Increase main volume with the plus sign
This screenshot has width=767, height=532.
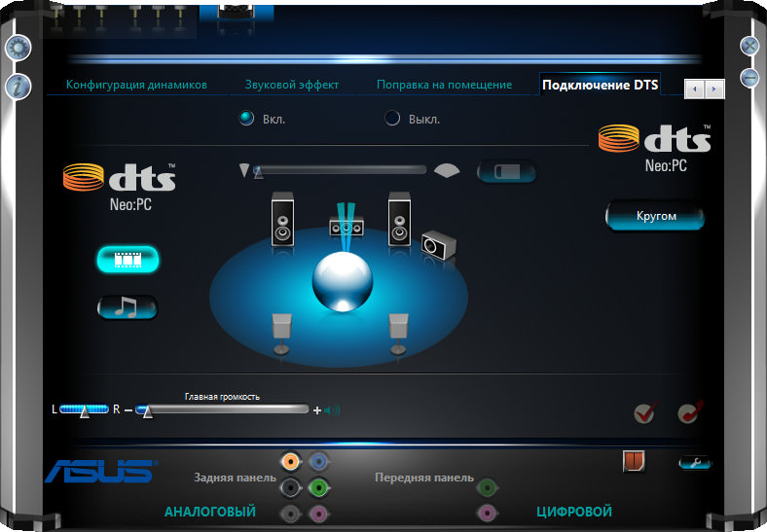(x=317, y=410)
